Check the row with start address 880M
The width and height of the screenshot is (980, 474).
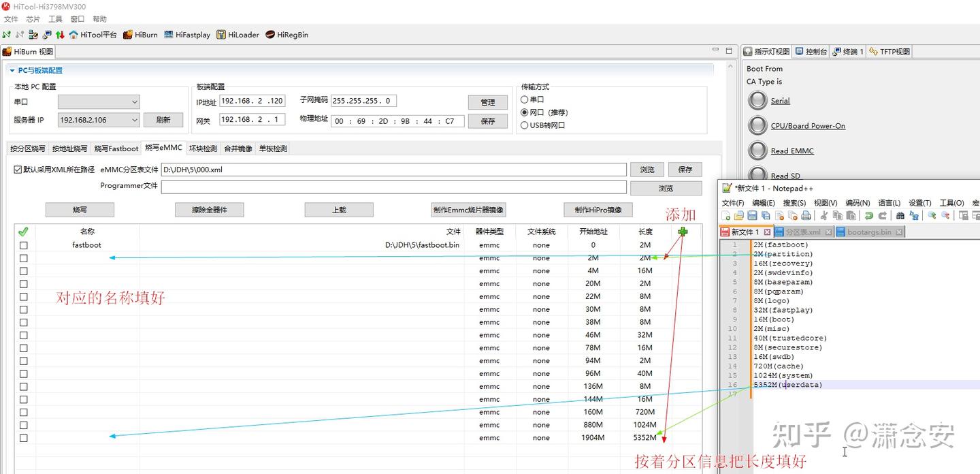pyautogui.click(x=24, y=425)
